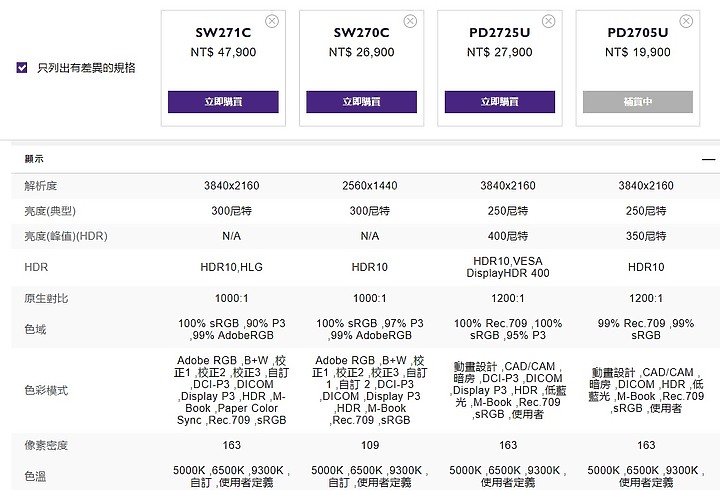Click the 亮度(峰值)(HDR) row label
720x490 pixels.
[66, 236]
